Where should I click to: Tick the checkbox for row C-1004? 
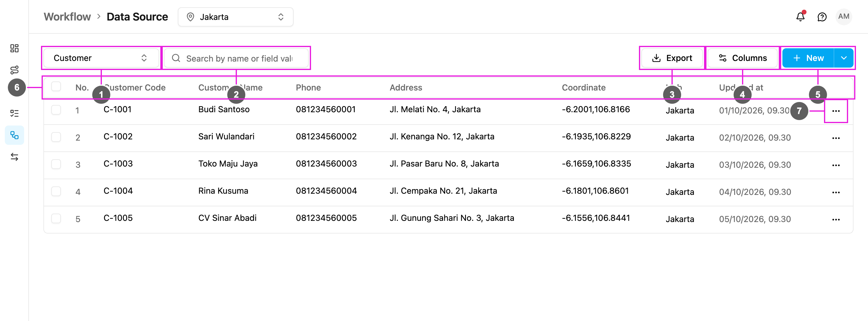[x=56, y=191]
